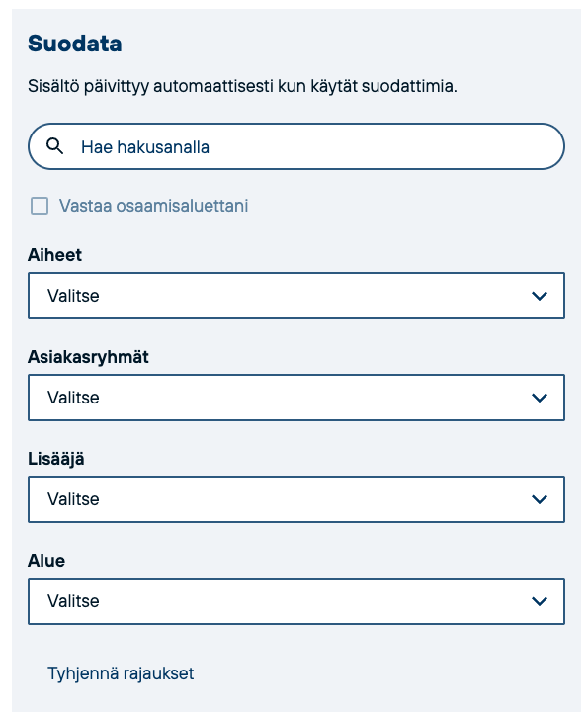
Task: Click the chevron arrow in Aiheet dropdown
Action: [x=540, y=296]
